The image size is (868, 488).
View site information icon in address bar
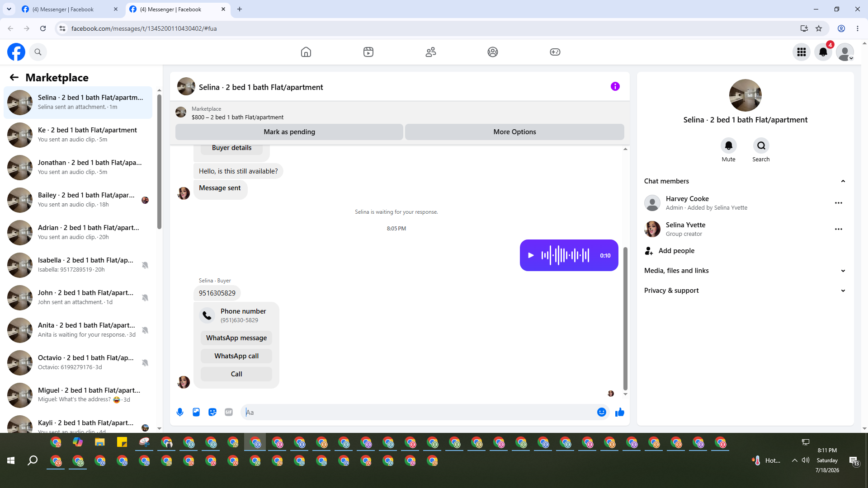coord(62,28)
